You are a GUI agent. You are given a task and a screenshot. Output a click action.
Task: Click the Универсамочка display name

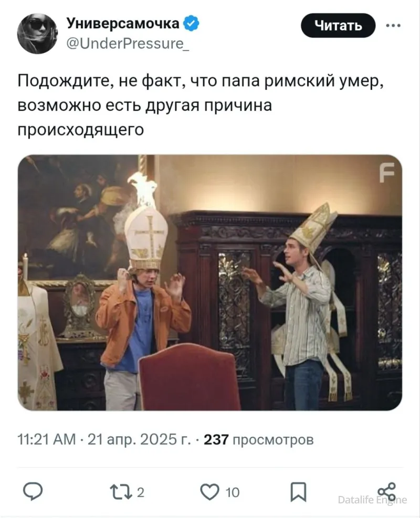123,24
